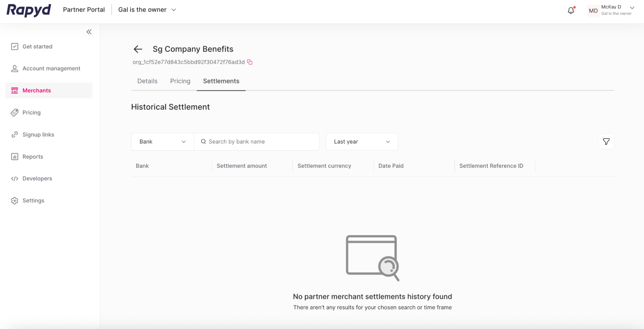Copy the organization ID
The image size is (644, 329).
coord(250,62)
